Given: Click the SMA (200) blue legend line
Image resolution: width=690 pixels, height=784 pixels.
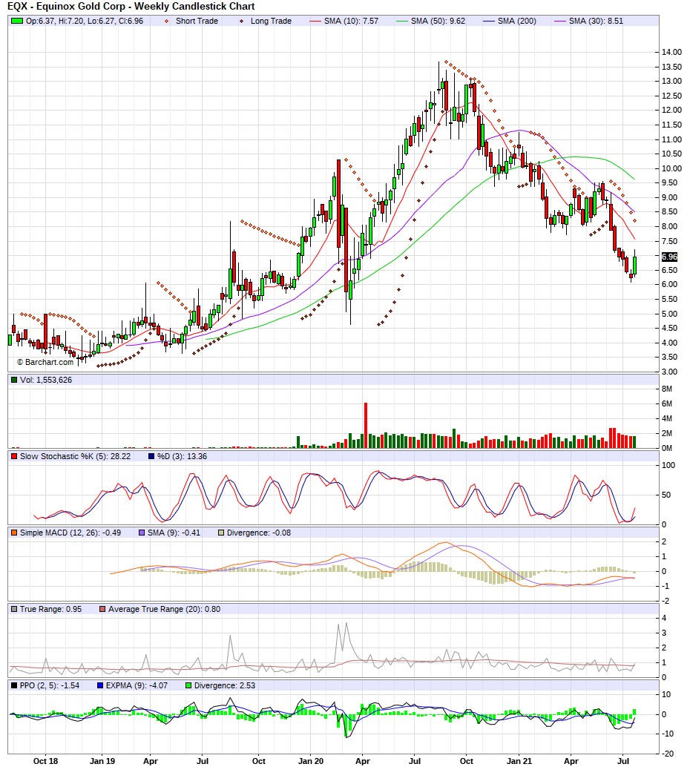Looking at the screenshot, I should coord(489,21).
